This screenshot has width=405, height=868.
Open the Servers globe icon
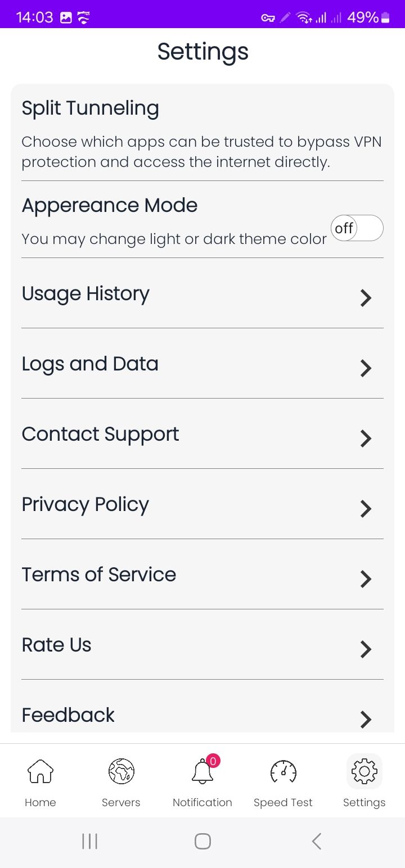(121, 771)
